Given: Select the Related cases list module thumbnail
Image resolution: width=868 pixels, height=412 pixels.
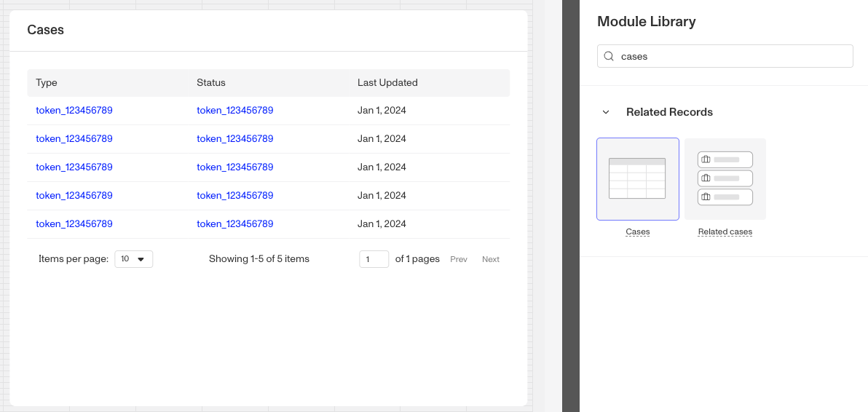Looking at the screenshot, I should click(x=725, y=179).
